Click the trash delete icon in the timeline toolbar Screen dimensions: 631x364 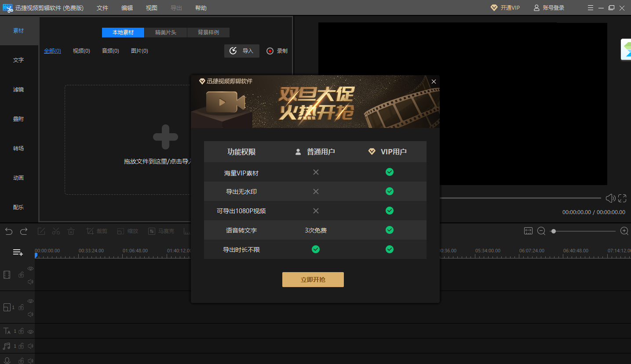(71, 231)
